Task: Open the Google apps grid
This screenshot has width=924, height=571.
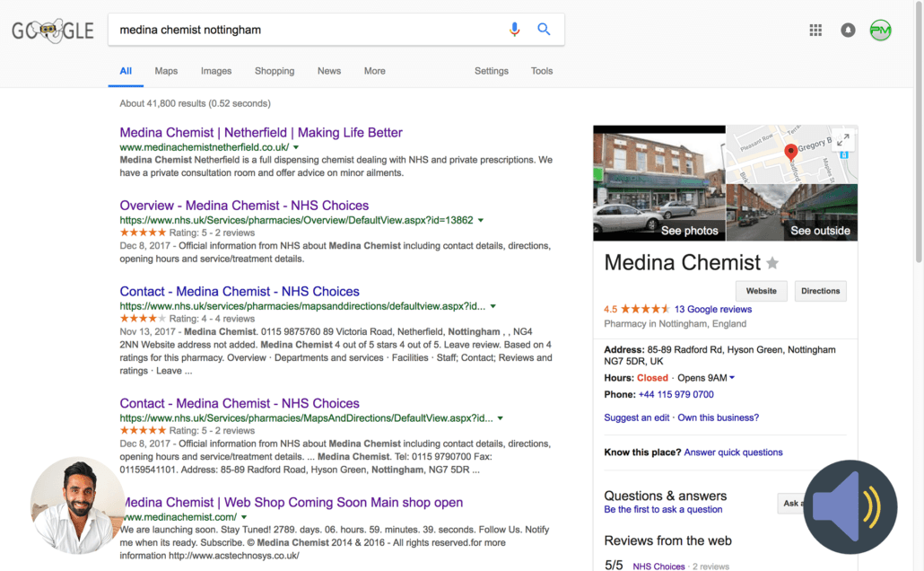Action: pyautogui.click(x=815, y=31)
